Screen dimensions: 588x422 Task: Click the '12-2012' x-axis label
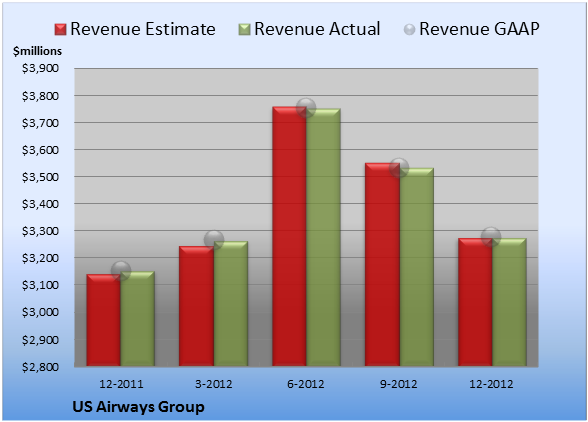coord(491,384)
